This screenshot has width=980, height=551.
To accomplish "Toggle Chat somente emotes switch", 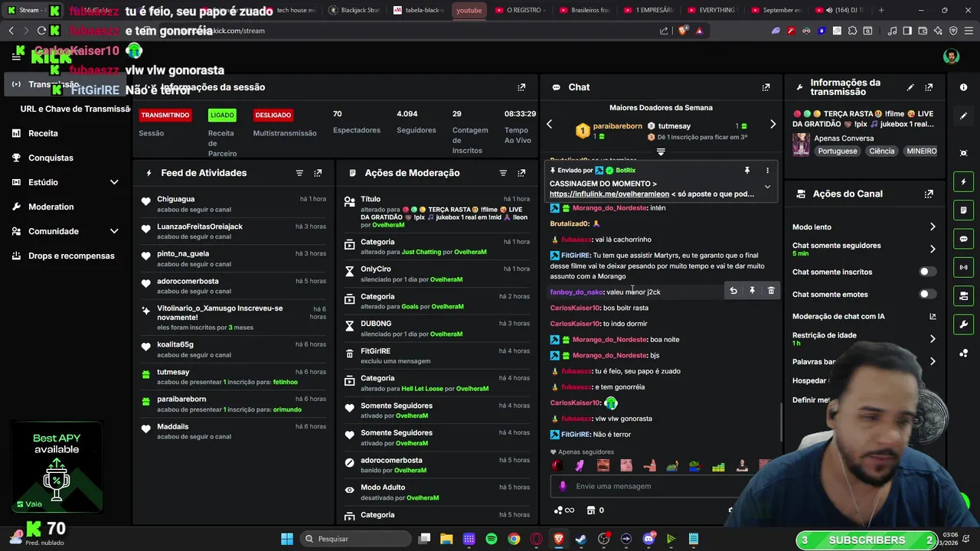I will tap(927, 294).
